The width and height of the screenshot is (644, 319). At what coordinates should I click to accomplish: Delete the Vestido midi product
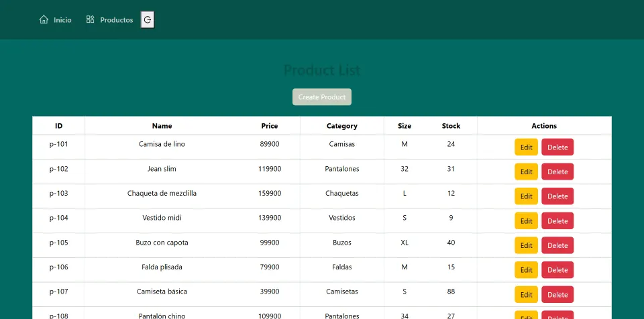(x=557, y=221)
